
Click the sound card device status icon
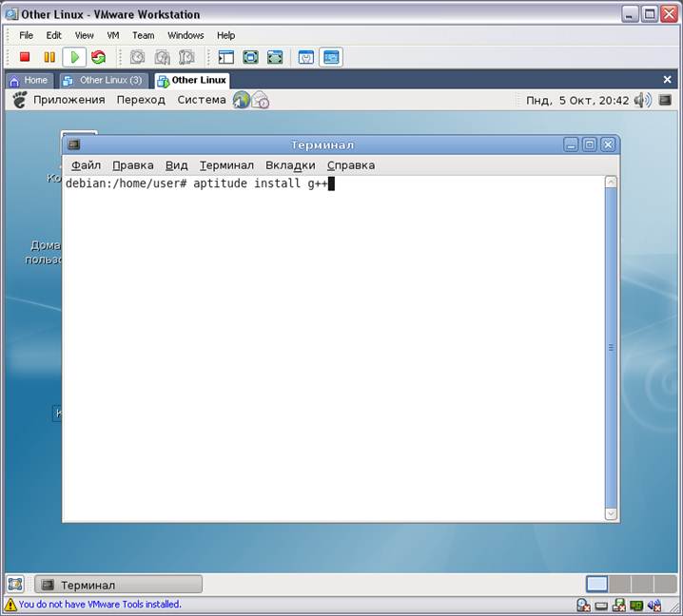[x=654, y=606]
